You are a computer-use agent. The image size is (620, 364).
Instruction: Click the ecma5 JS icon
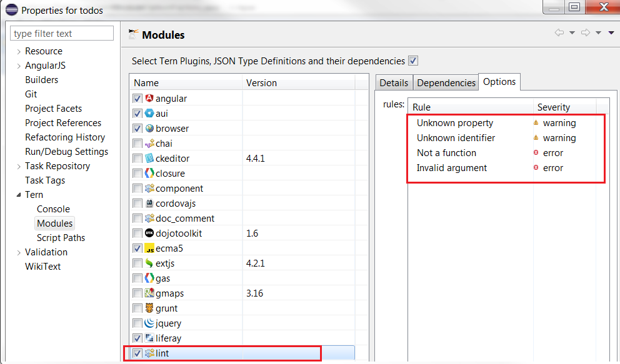tap(149, 248)
